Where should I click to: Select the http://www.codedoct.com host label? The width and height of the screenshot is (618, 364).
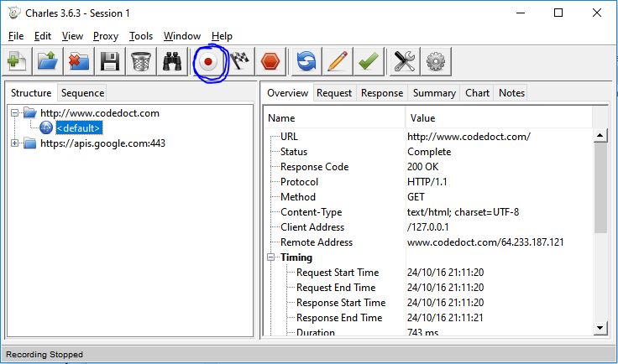click(x=100, y=113)
